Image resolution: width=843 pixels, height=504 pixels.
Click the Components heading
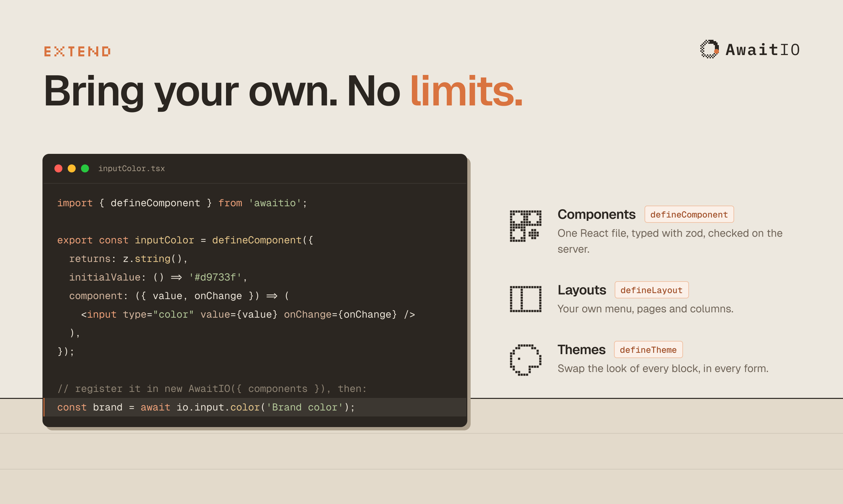[596, 214]
